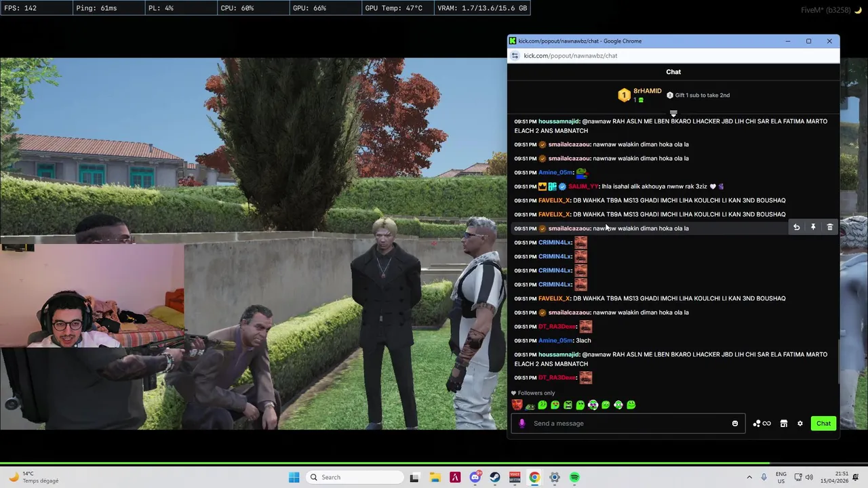This screenshot has height=488, width=868.
Task: Switch the ENG US keyboard language
Action: coord(781,477)
